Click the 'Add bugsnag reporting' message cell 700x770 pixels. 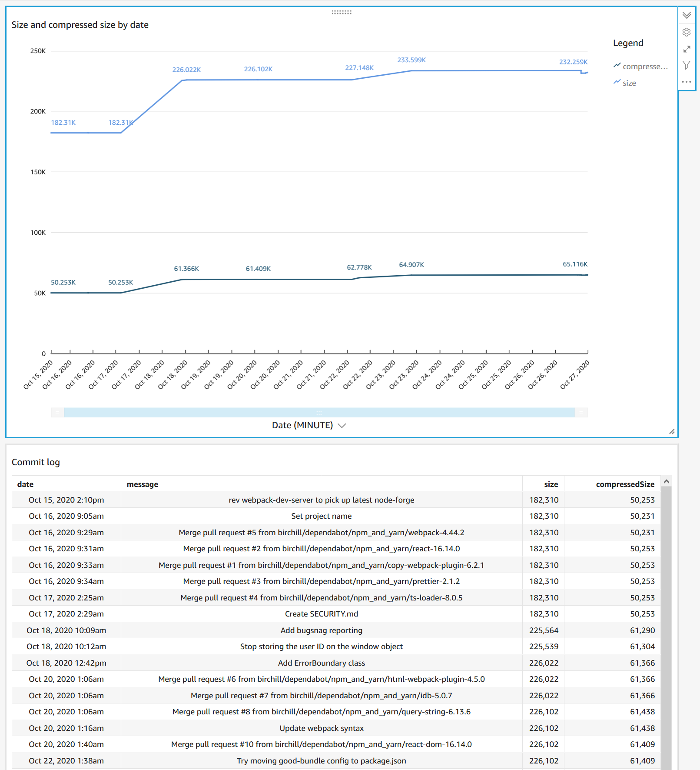point(322,630)
